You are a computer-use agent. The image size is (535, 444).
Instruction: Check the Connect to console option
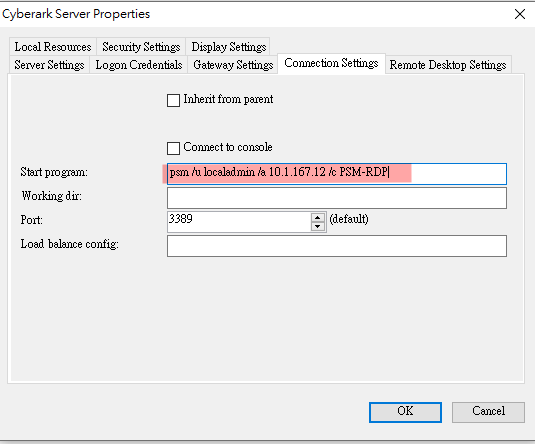tap(173, 148)
